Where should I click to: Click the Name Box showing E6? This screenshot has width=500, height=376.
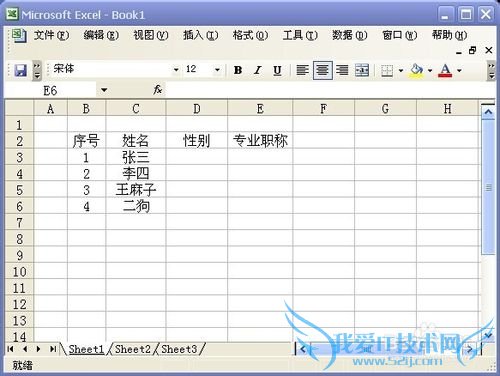click(51, 90)
